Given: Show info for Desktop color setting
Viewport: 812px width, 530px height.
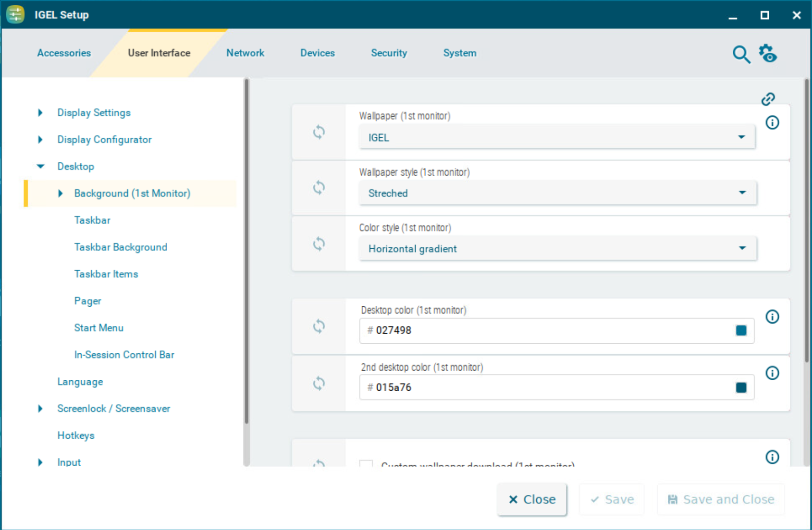Looking at the screenshot, I should pos(772,317).
